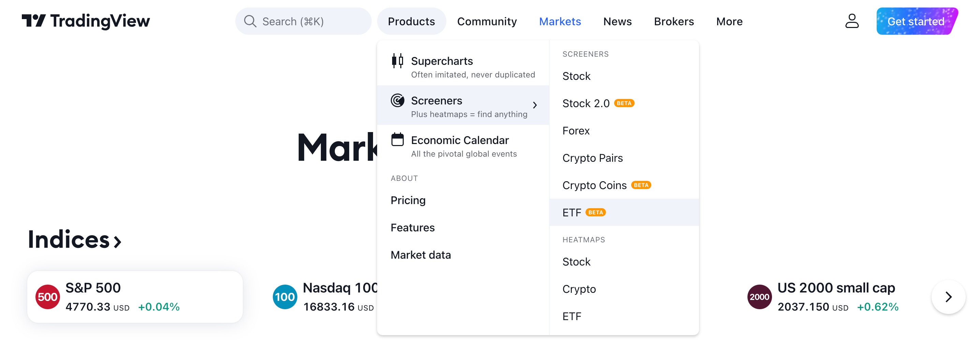This screenshot has width=980, height=344.
Task: Click the Screeners radar icon
Action: (398, 101)
